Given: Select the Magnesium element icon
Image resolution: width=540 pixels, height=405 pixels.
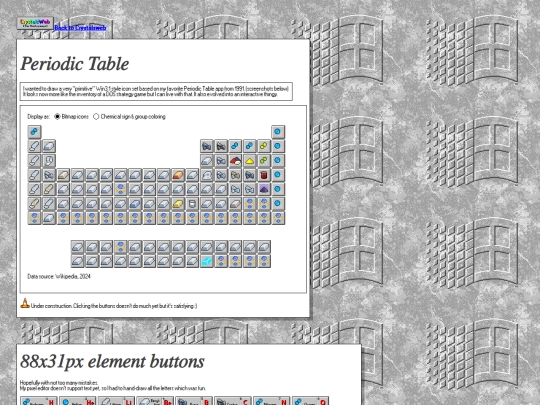Looking at the screenshot, I should click(x=49, y=160).
